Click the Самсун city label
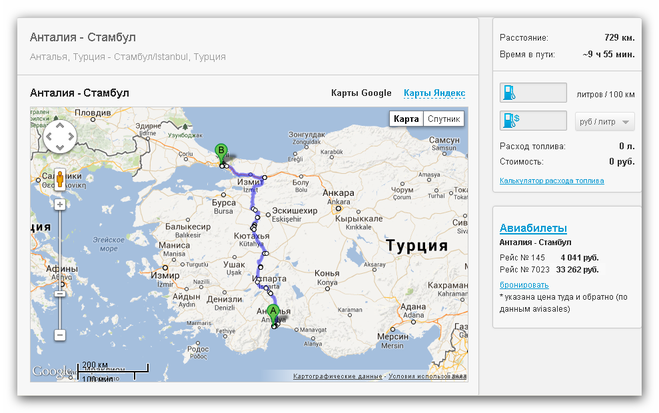The width and height of the screenshot is (659, 413). tap(444, 140)
